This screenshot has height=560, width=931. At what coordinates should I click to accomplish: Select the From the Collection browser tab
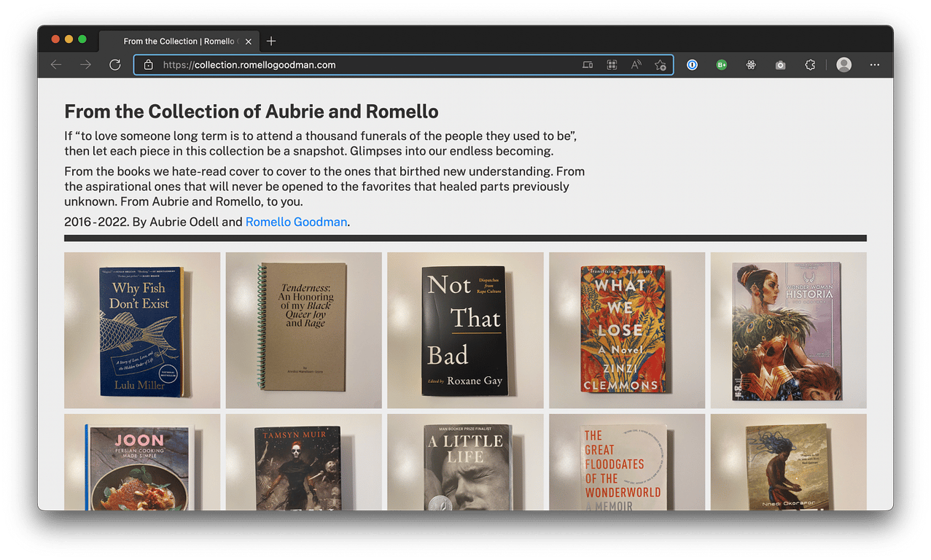(179, 42)
